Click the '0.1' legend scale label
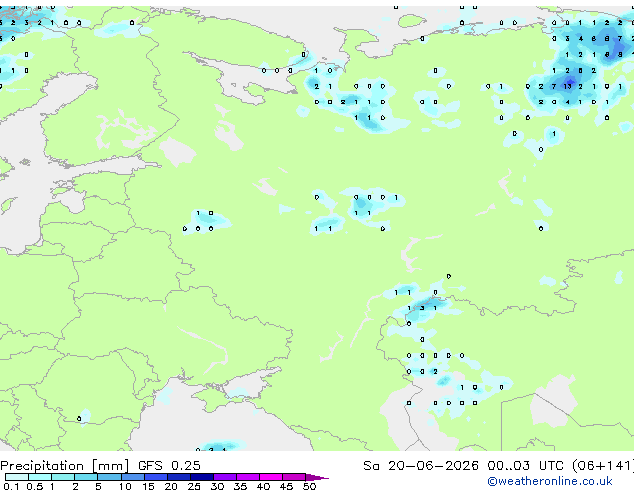The image size is (634, 490). click(x=11, y=486)
